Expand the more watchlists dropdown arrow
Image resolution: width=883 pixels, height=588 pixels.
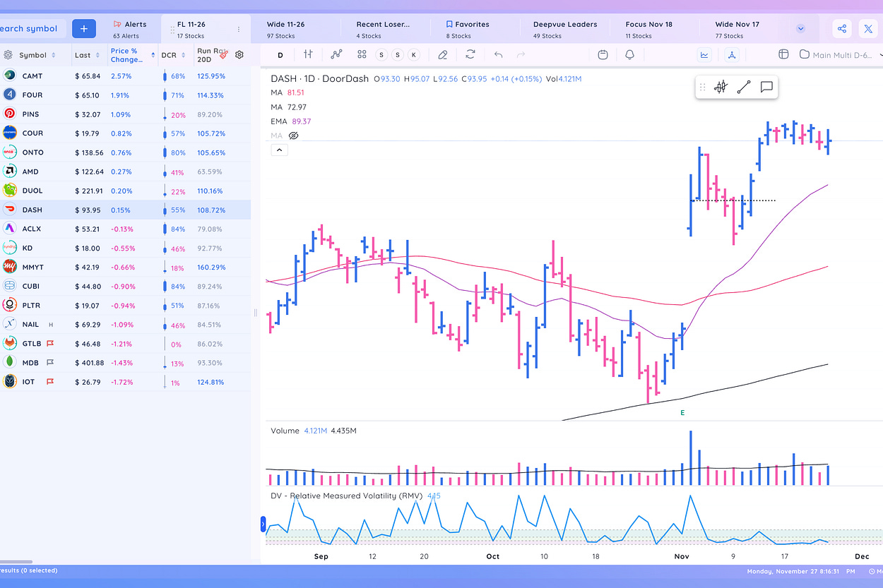800,29
